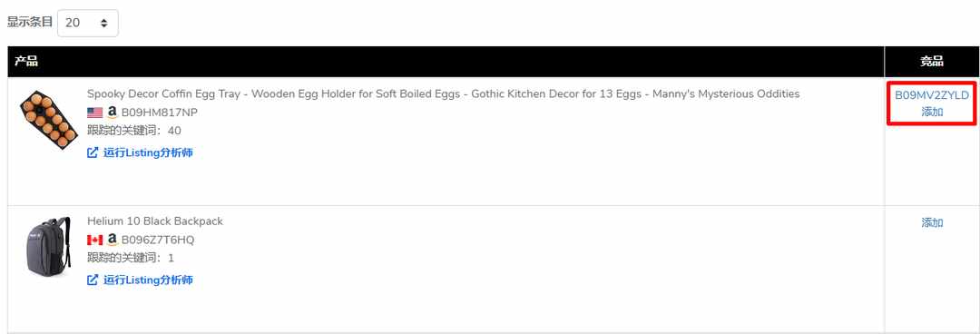Viewport: 980px width, 334px height.
Task: Click 添加 under competitor B09MV2ZYLD
Action: coord(932,112)
